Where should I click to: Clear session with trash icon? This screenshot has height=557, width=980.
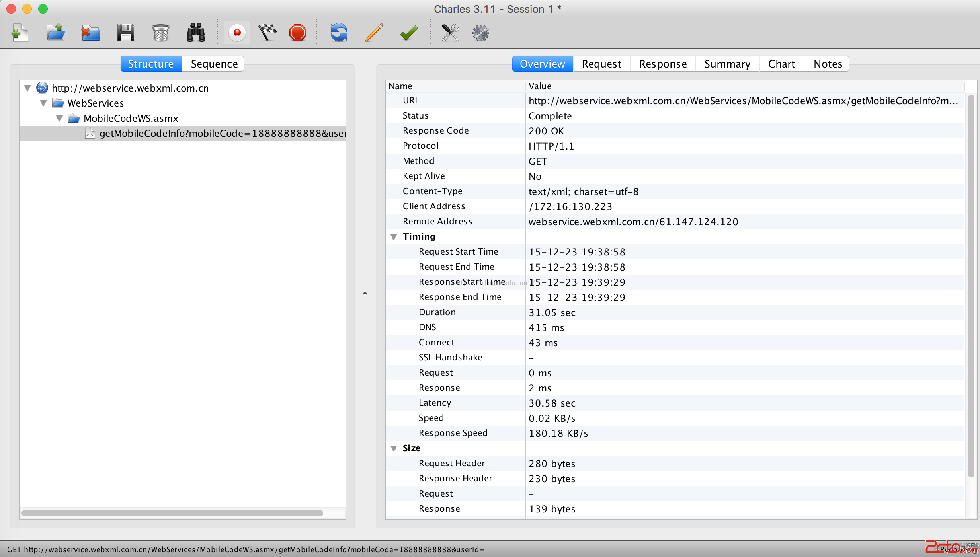160,33
